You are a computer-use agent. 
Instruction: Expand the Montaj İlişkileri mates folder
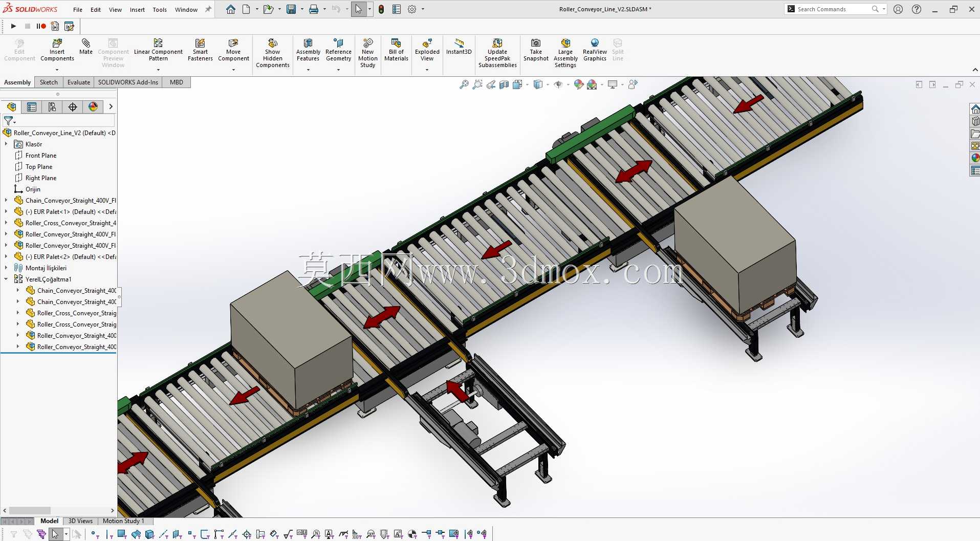pyautogui.click(x=6, y=268)
